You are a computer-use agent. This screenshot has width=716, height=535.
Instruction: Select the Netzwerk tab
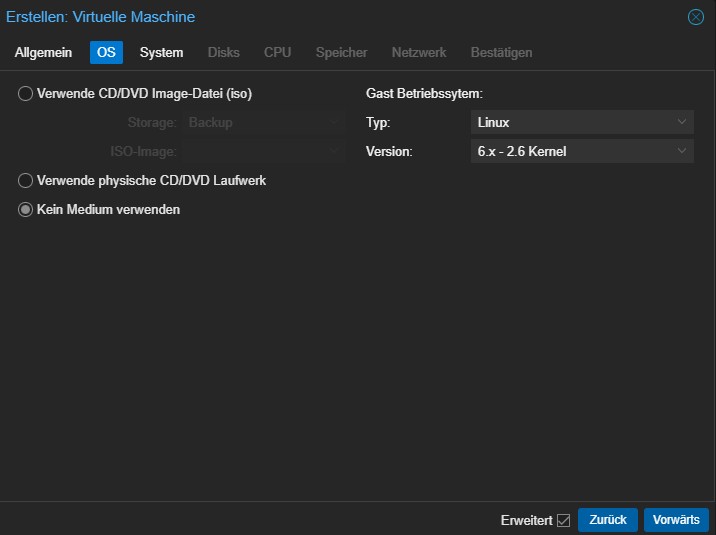tap(419, 52)
